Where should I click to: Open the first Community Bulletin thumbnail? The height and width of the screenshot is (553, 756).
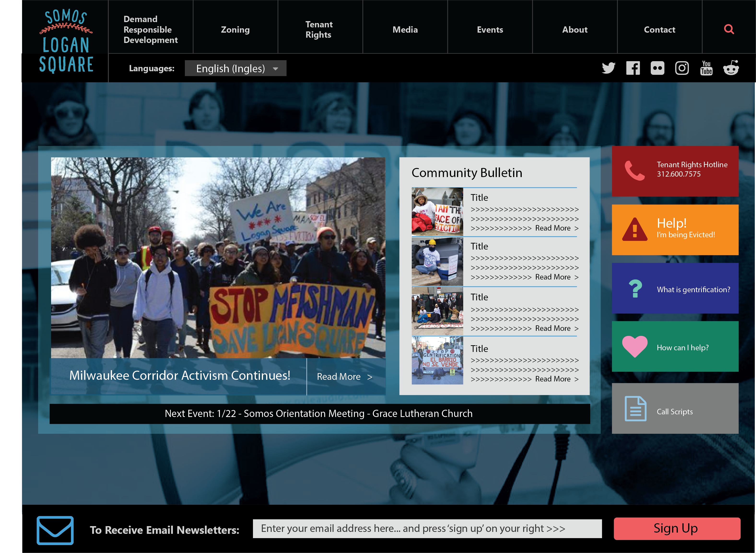pyautogui.click(x=437, y=212)
